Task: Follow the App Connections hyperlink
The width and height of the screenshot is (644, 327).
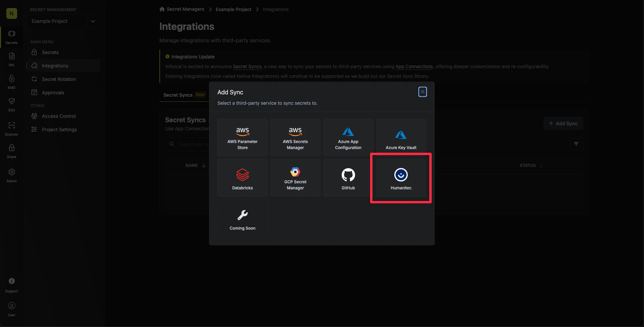Action: 414,66
